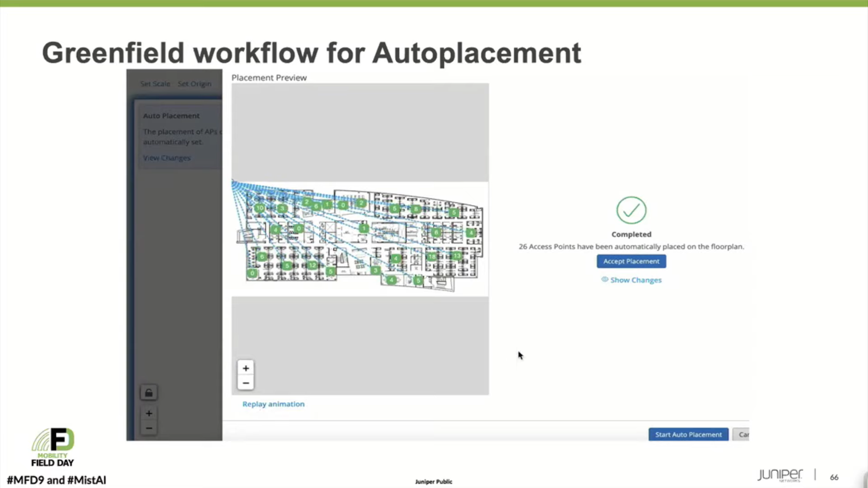Viewport: 868px width, 488px height.
Task: Select access point marker labeled 12
Action: (x=312, y=265)
